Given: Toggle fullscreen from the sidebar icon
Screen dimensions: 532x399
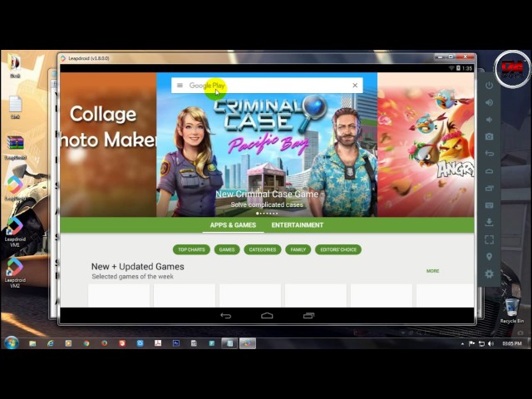Looking at the screenshot, I should tap(489, 239).
